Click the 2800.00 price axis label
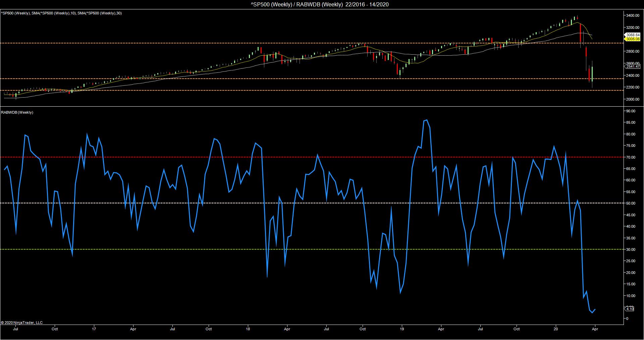Screen dimensions: 644x340 tap(632, 51)
